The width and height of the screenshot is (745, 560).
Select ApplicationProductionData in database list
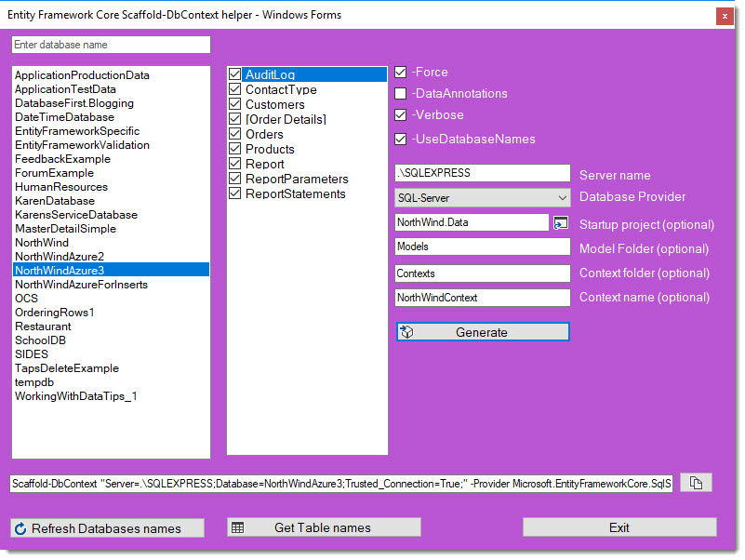click(x=111, y=75)
